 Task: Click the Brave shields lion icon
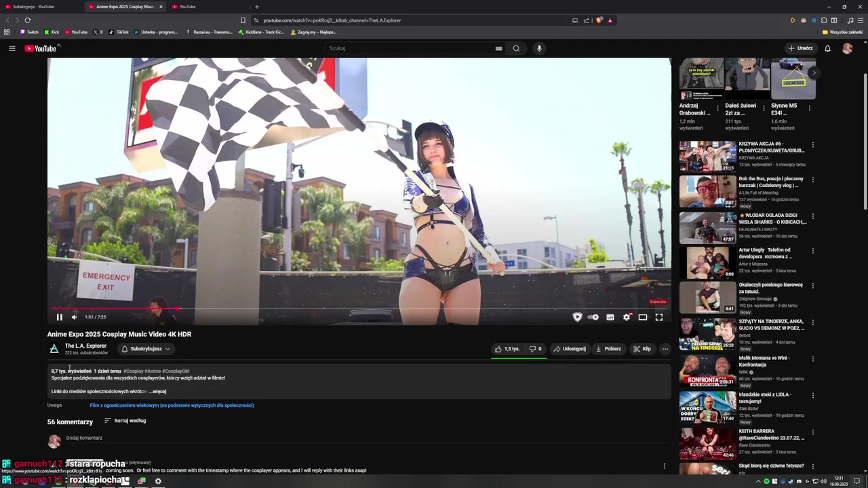pos(599,20)
